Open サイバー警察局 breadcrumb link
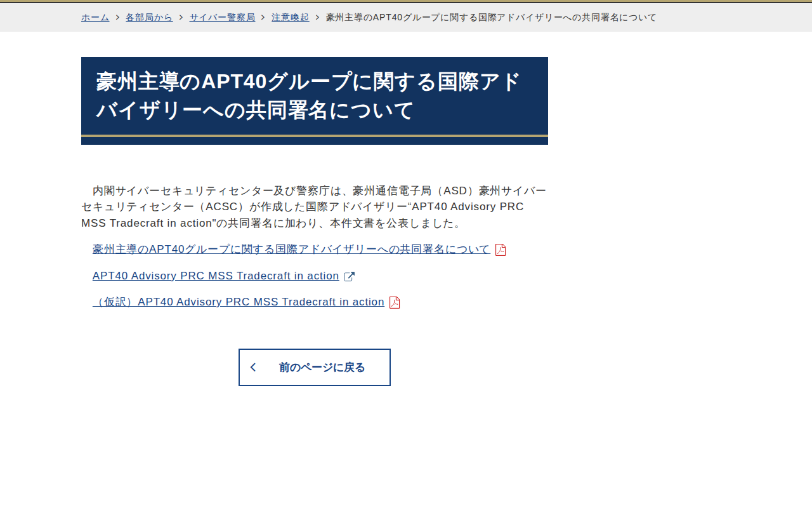The image size is (812, 508). point(222,17)
